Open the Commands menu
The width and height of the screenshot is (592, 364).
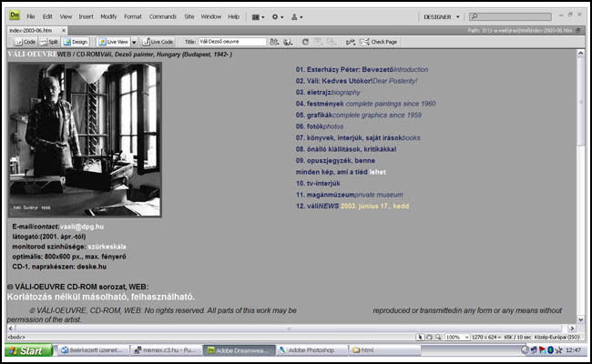[x=163, y=17]
